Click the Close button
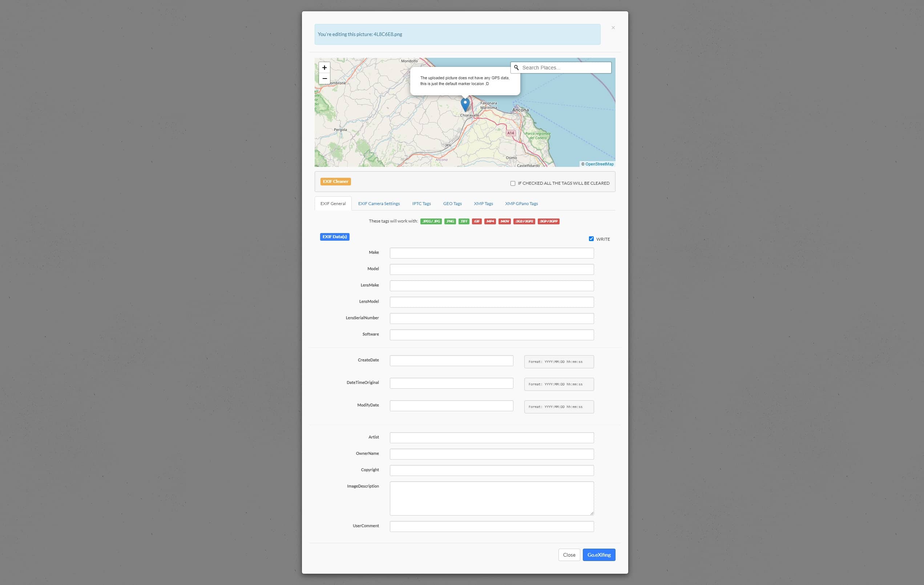 (x=569, y=555)
